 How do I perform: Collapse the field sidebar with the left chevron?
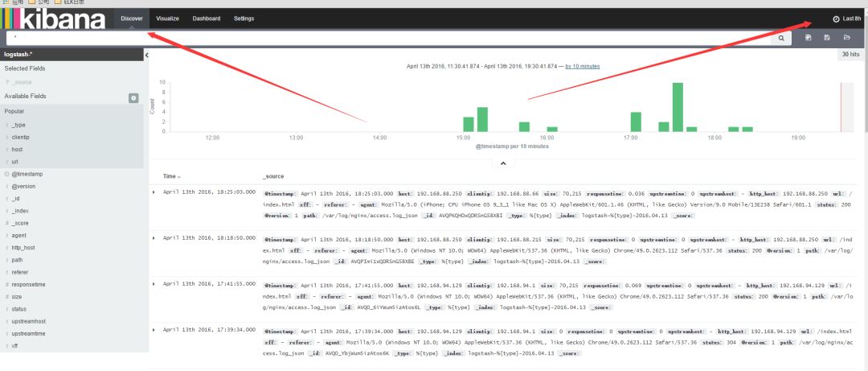(x=147, y=55)
